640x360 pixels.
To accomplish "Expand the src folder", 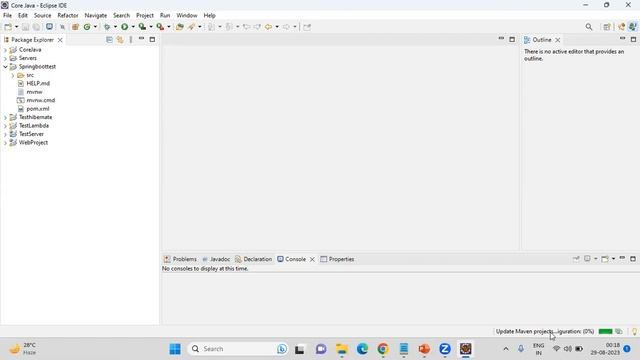I will click(13, 76).
